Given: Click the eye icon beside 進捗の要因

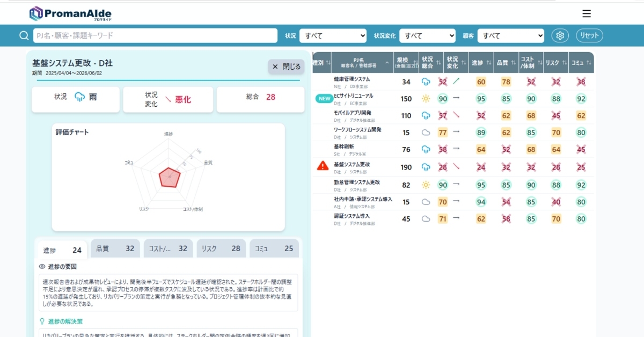Looking at the screenshot, I should 42,267.
